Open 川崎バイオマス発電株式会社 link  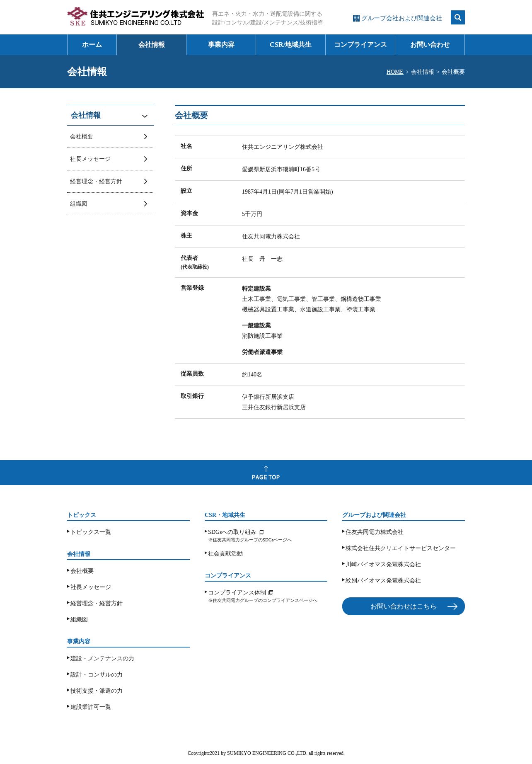(383, 564)
